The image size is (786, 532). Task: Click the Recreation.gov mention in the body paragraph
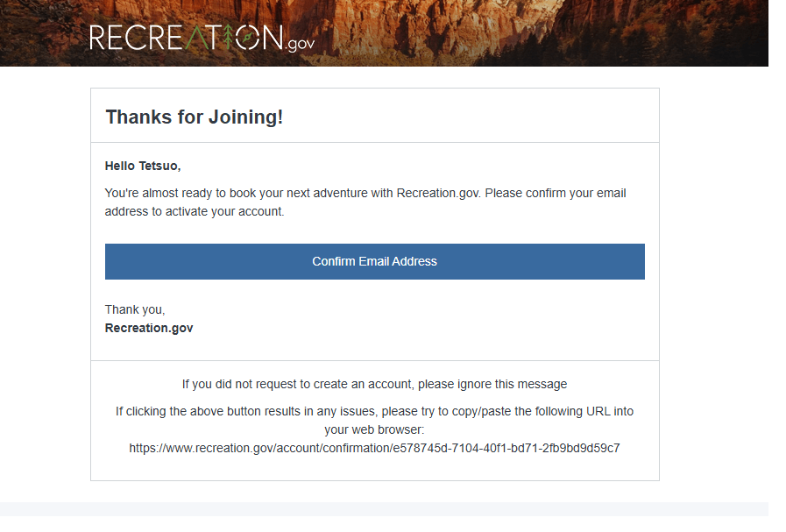point(438,194)
